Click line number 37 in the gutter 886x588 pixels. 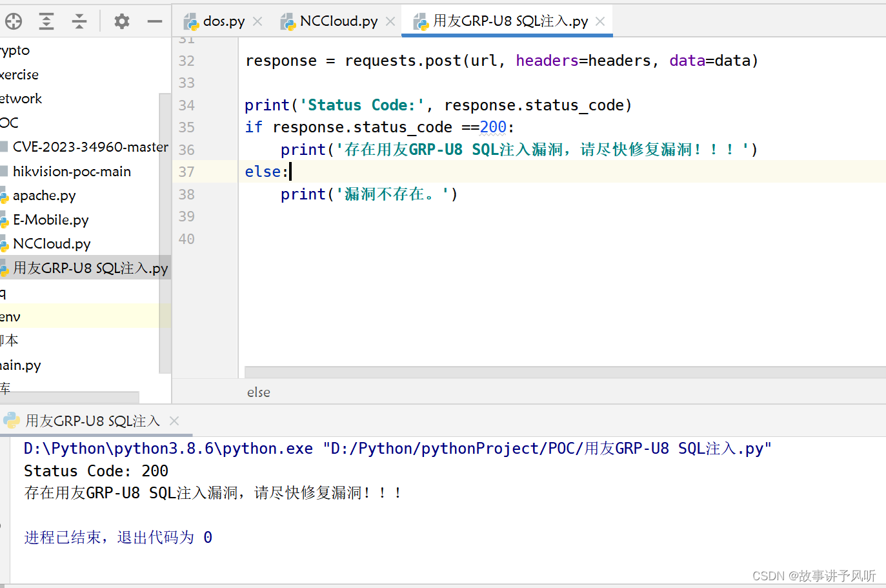coord(186,172)
